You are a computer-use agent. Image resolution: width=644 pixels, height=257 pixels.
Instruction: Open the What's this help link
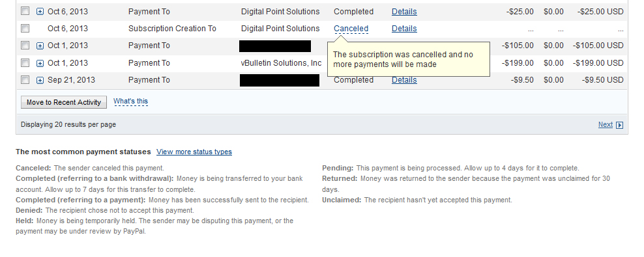[x=130, y=101]
